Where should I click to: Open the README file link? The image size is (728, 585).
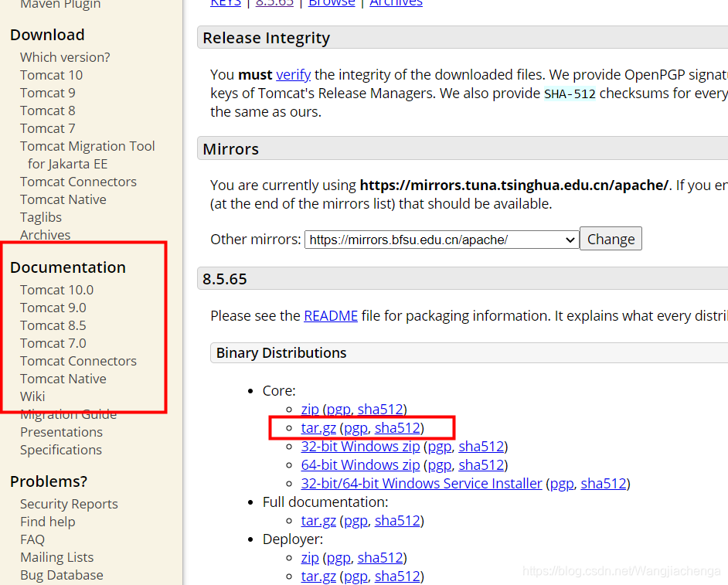(x=331, y=316)
